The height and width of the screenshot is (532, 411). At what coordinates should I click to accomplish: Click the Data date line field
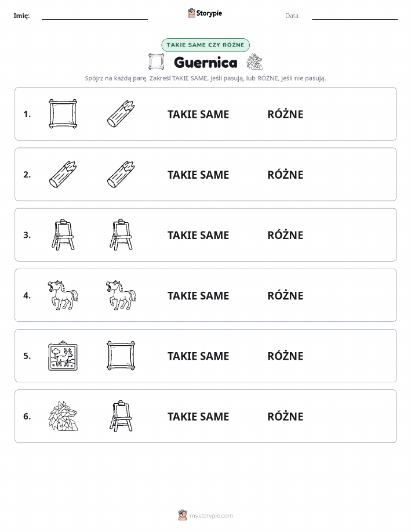[355, 16]
